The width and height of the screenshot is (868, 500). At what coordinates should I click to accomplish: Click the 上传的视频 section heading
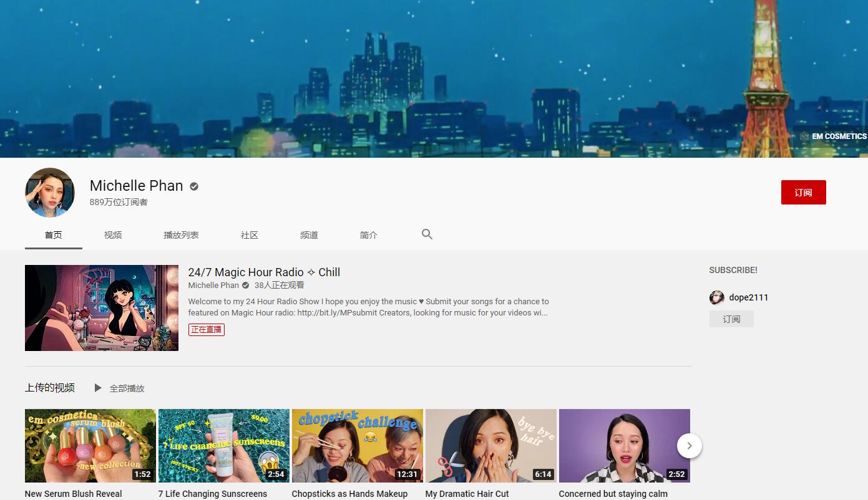click(x=50, y=388)
